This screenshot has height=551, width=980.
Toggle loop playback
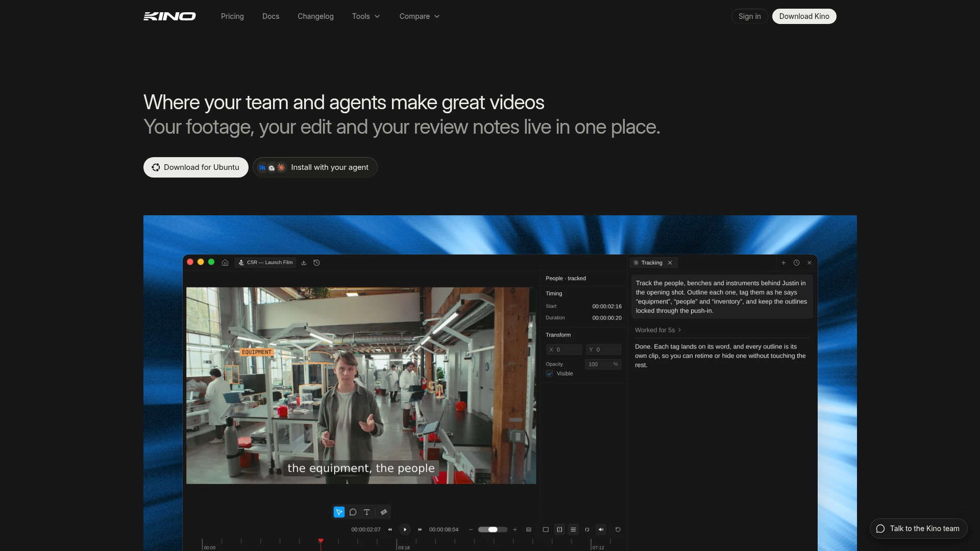point(587,530)
